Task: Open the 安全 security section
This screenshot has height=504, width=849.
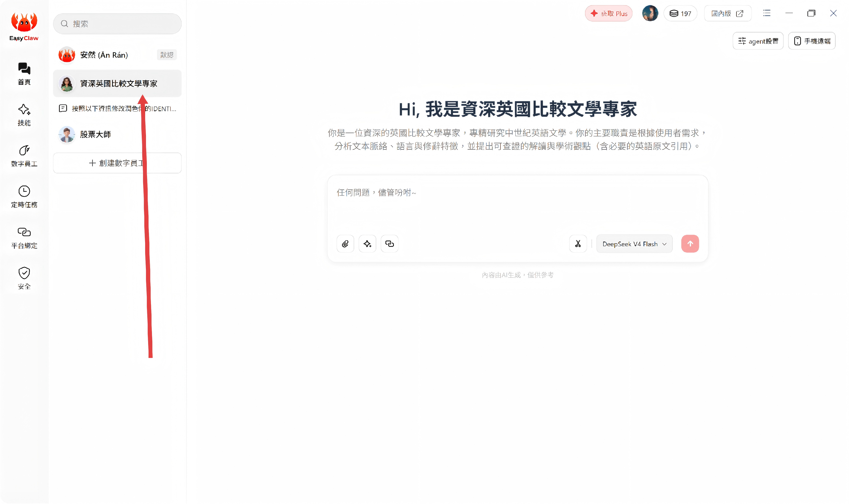Action: pyautogui.click(x=24, y=279)
